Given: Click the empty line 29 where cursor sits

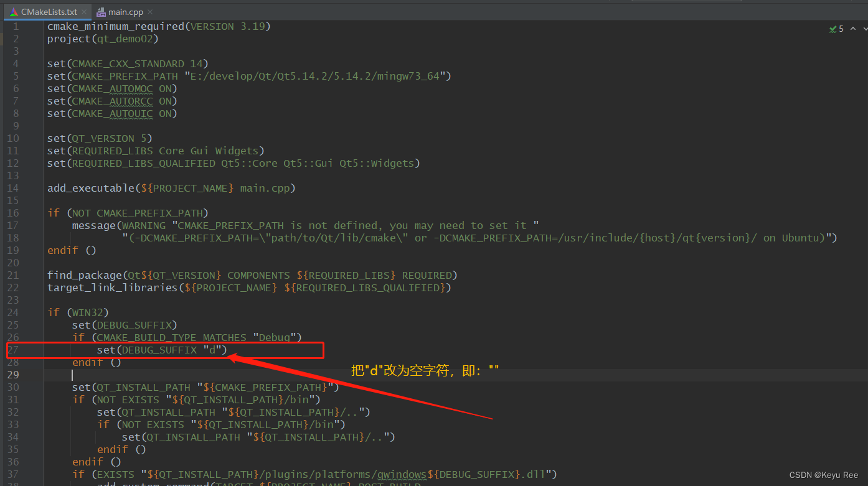Looking at the screenshot, I should (73, 375).
